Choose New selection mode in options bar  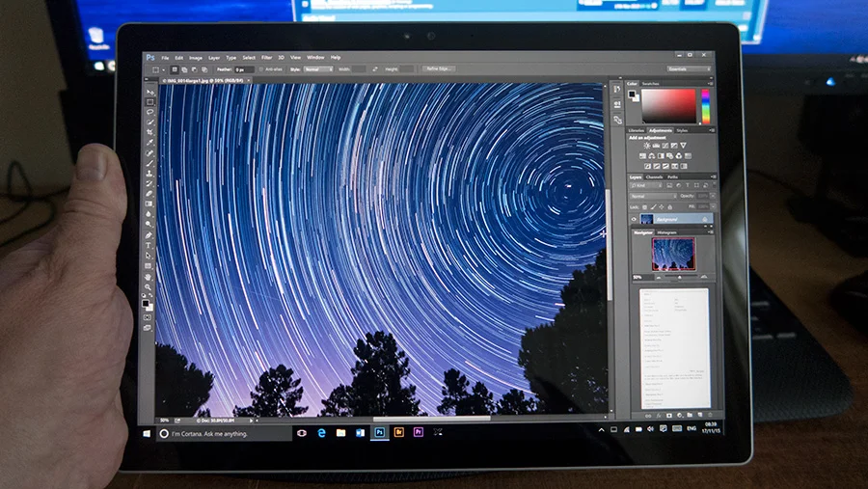175,69
